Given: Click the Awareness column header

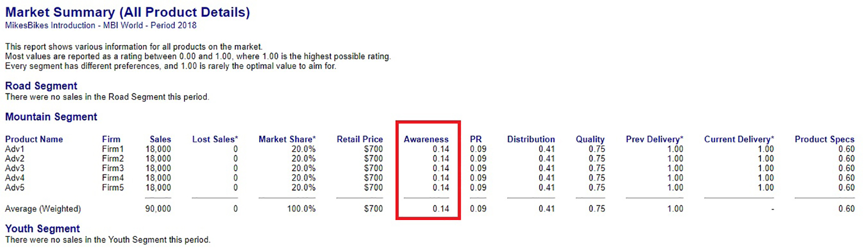Looking at the screenshot, I should coord(426,139).
